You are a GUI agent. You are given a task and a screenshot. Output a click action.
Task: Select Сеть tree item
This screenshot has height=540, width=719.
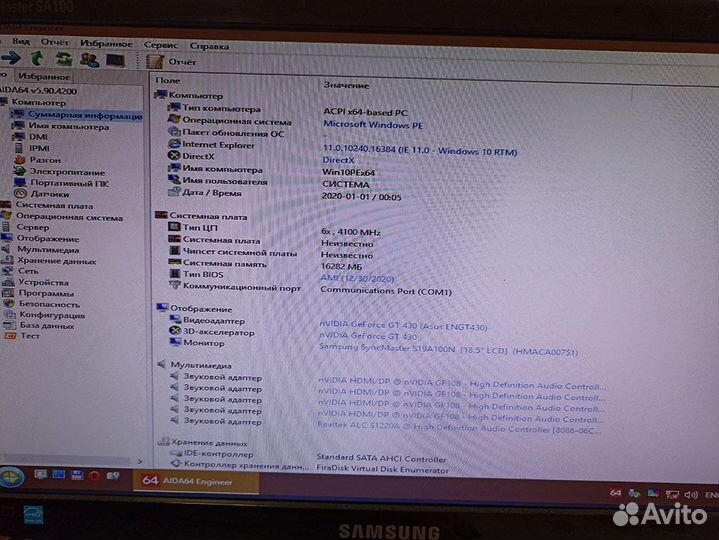click(28, 271)
